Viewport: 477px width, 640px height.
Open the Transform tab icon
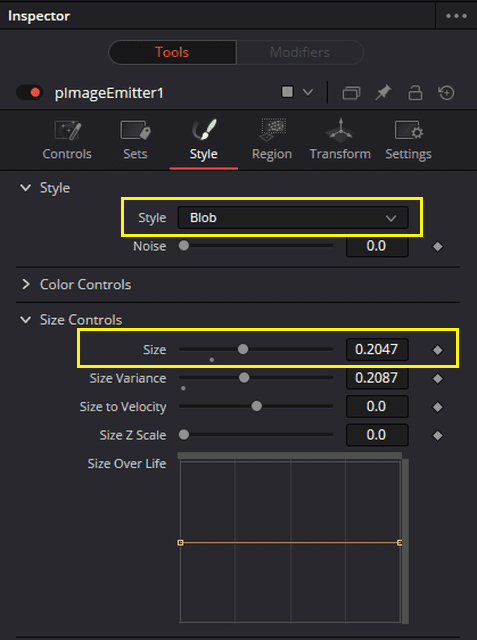[x=340, y=131]
